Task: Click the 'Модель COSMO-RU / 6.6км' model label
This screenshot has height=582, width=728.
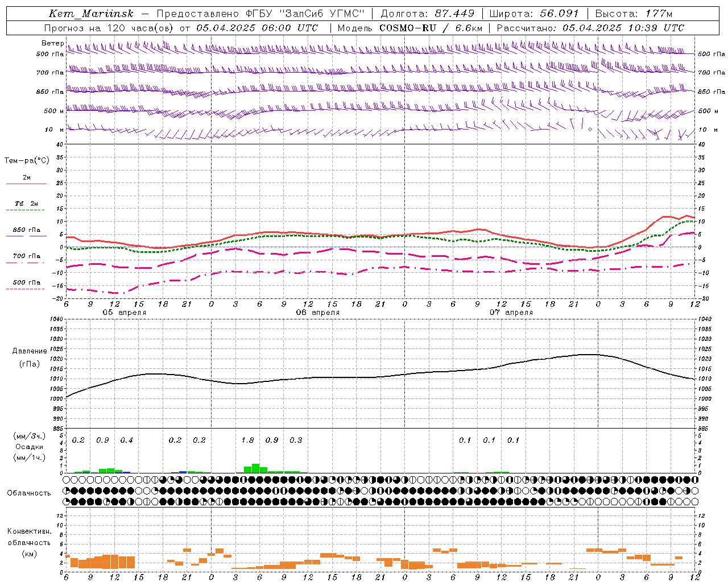Action: pos(409,28)
